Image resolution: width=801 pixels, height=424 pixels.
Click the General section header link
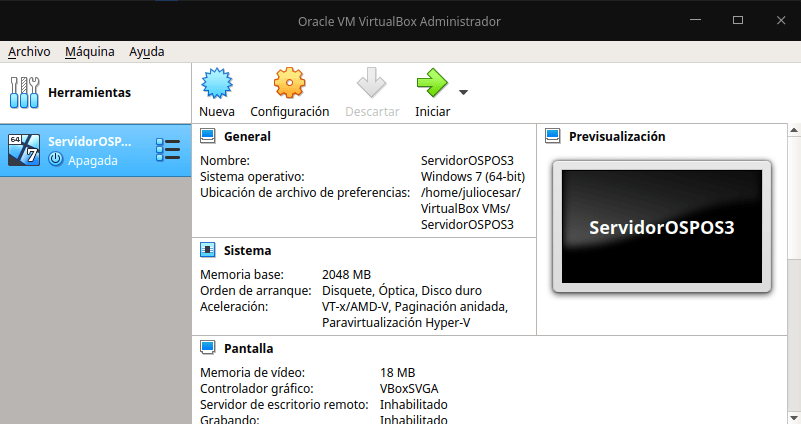pos(247,136)
